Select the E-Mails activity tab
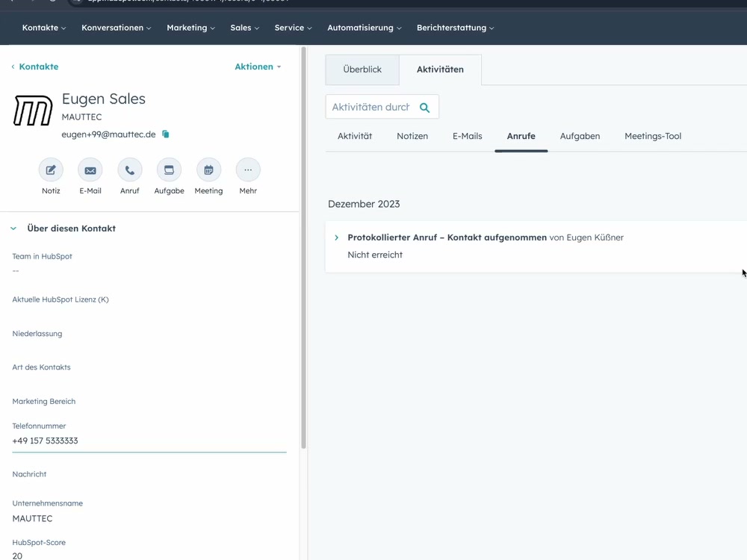Viewport: 747px width, 560px height. click(467, 136)
